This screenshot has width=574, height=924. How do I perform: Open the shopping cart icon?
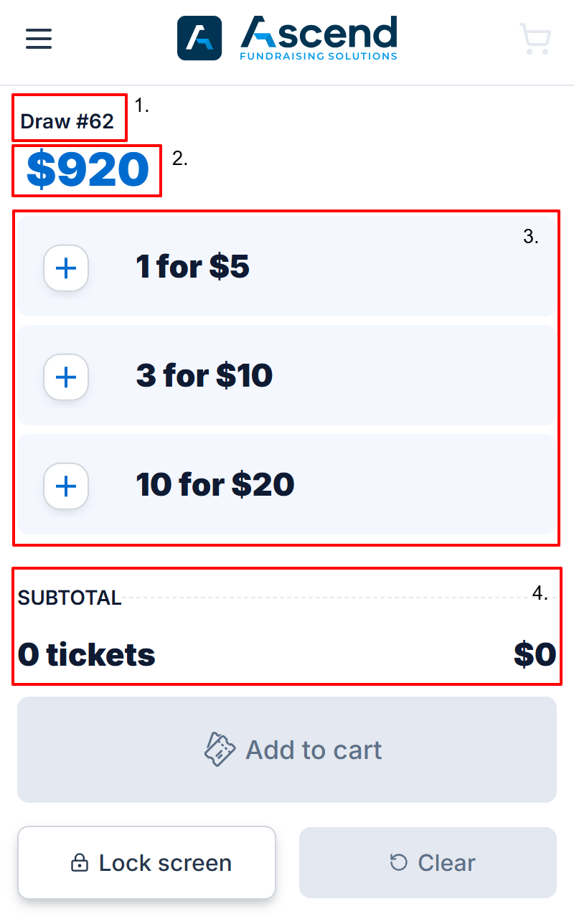[x=535, y=39]
